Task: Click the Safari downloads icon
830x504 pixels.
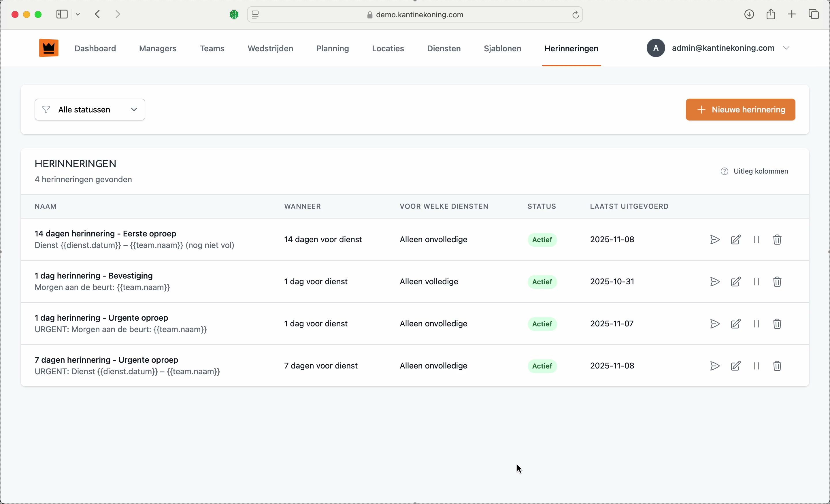Action: click(x=749, y=14)
